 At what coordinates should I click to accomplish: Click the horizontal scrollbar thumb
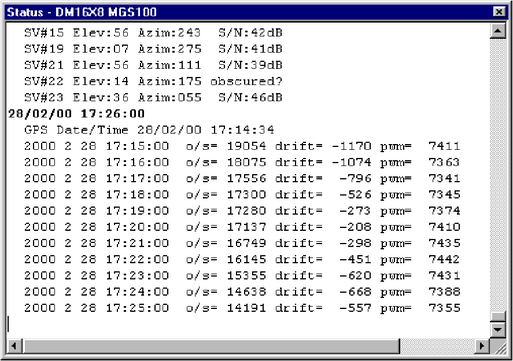pos(211,346)
